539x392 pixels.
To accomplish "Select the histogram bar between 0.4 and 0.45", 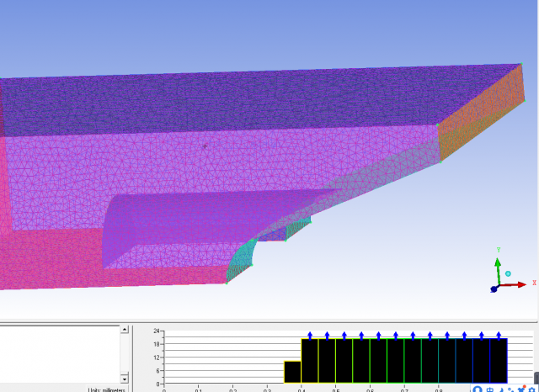I will click(x=310, y=361).
